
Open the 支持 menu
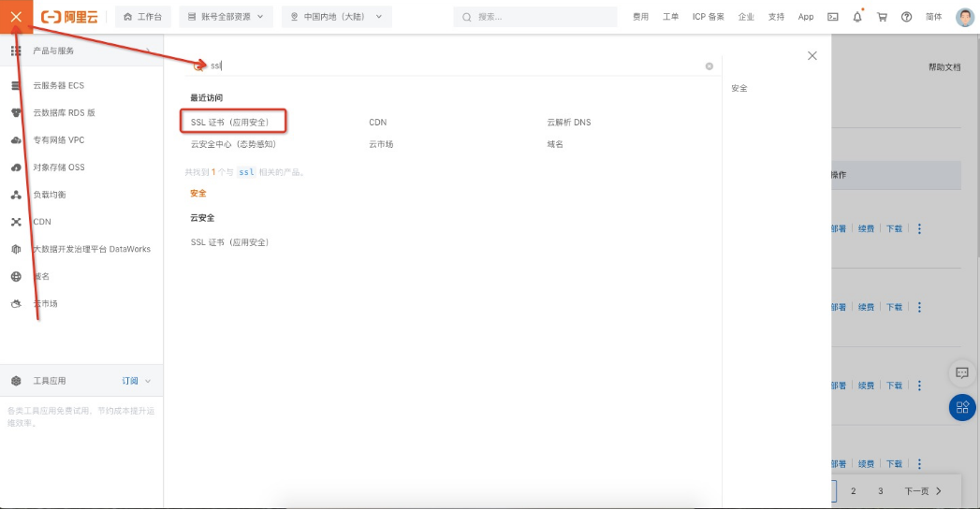click(776, 17)
